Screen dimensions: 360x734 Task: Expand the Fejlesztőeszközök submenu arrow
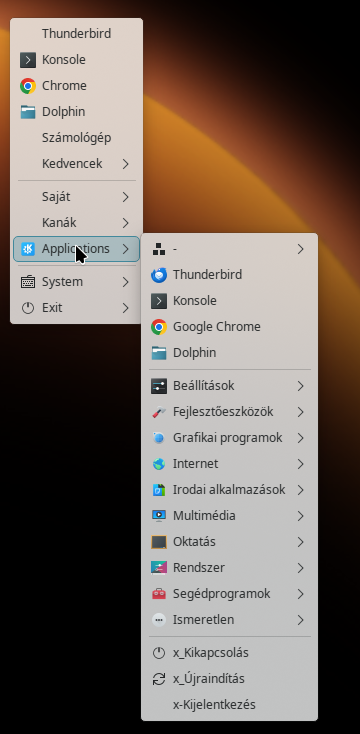pyautogui.click(x=301, y=412)
